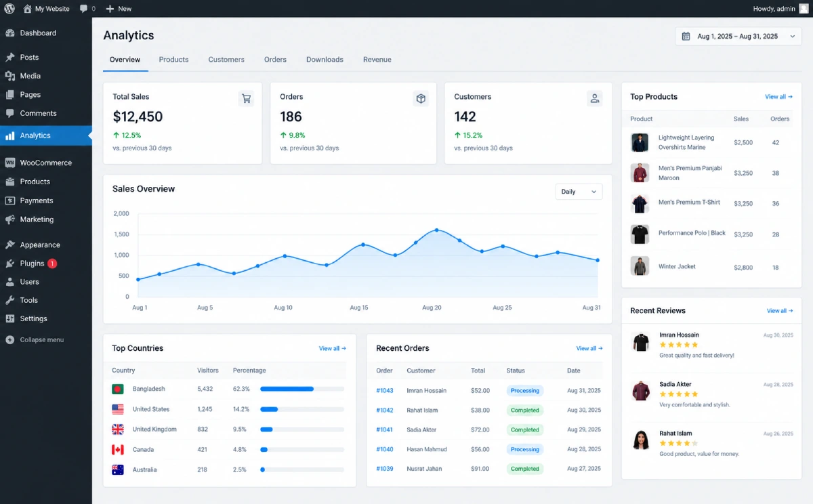The width and height of the screenshot is (813, 504).
Task: Click the Products box icon in sidebar
Action: pos(9,182)
